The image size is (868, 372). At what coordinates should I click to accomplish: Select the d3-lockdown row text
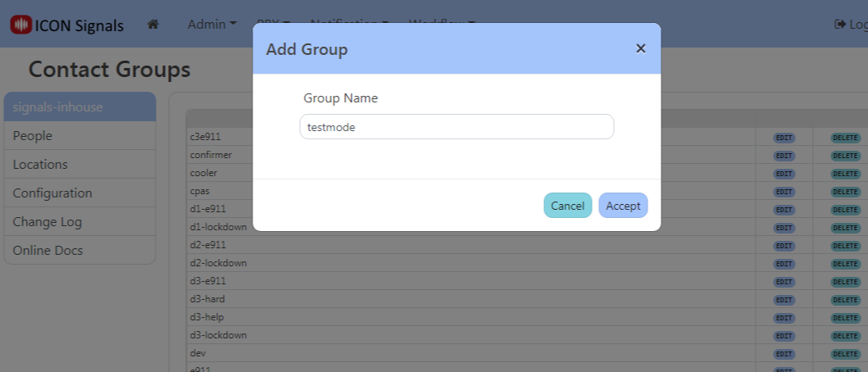pos(218,335)
